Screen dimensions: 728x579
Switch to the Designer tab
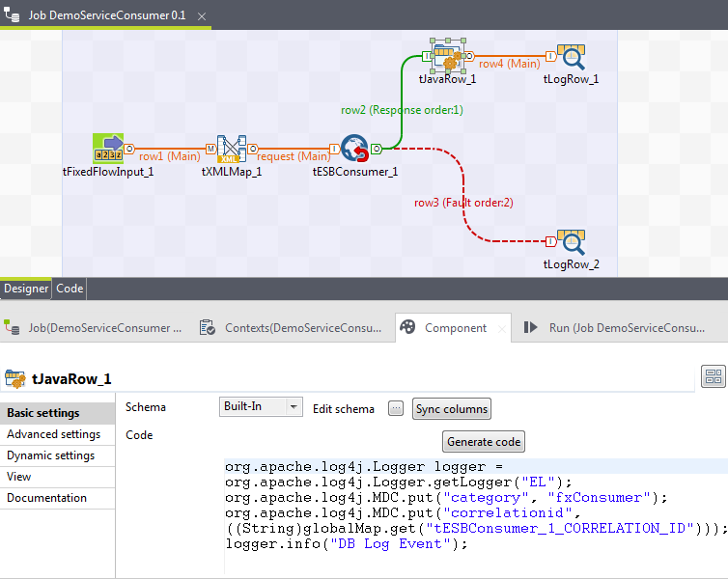pos(25,289)
